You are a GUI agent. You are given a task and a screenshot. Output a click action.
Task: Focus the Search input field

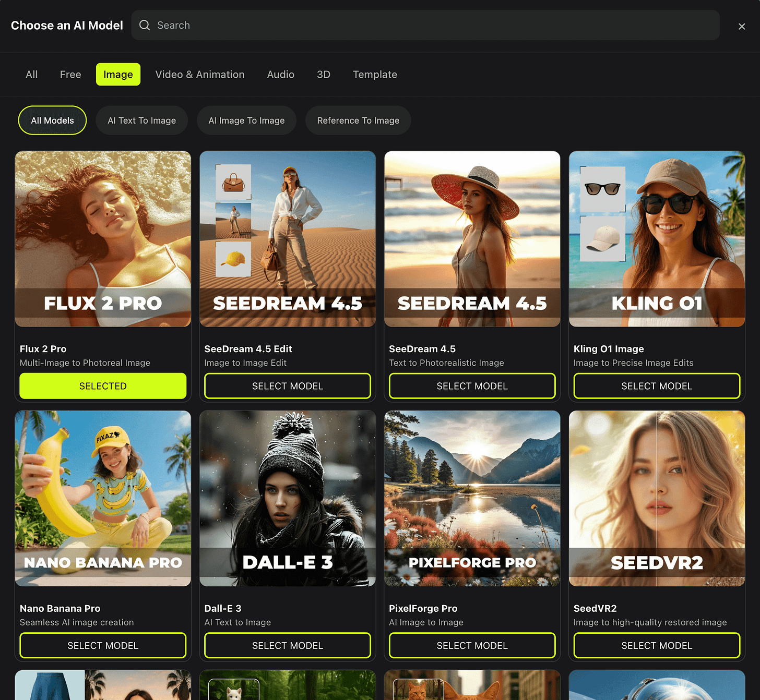pos(425,25)
